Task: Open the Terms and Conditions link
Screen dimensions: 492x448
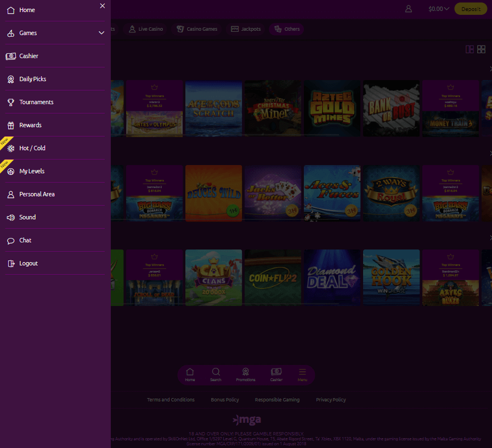Action: click(171, 400)
